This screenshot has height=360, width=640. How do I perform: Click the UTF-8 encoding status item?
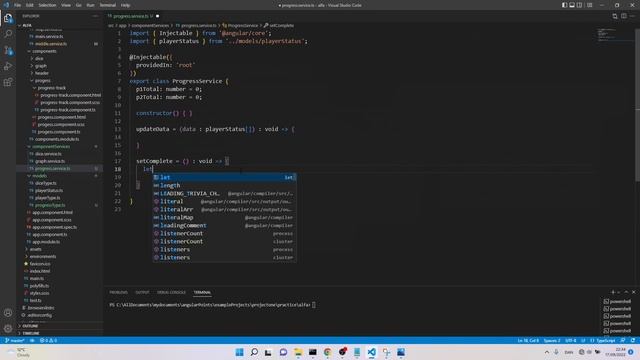click(x=571, y=340)
